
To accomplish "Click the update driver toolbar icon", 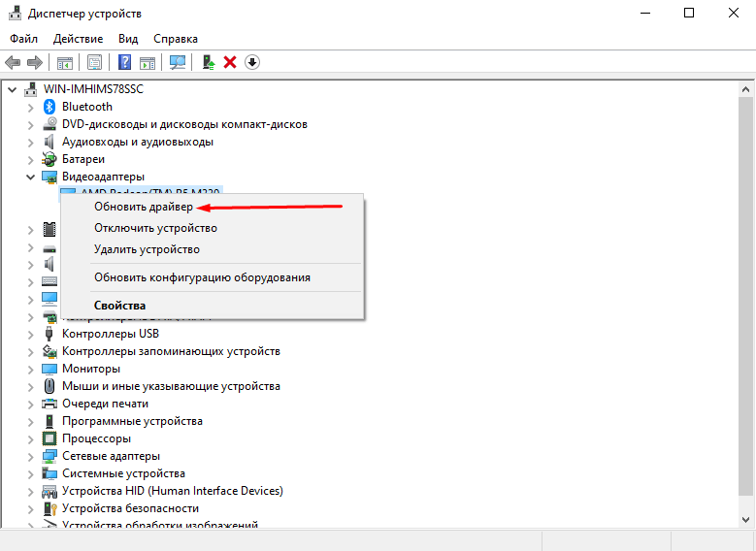I will click(x=209, y=62).
